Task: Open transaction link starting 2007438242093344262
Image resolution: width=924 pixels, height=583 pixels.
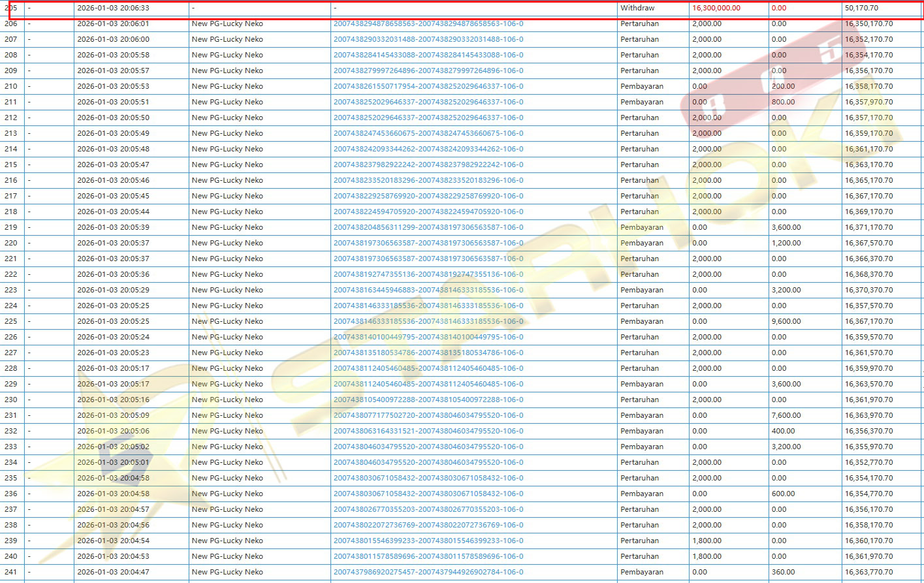Action: click(428, 149)
